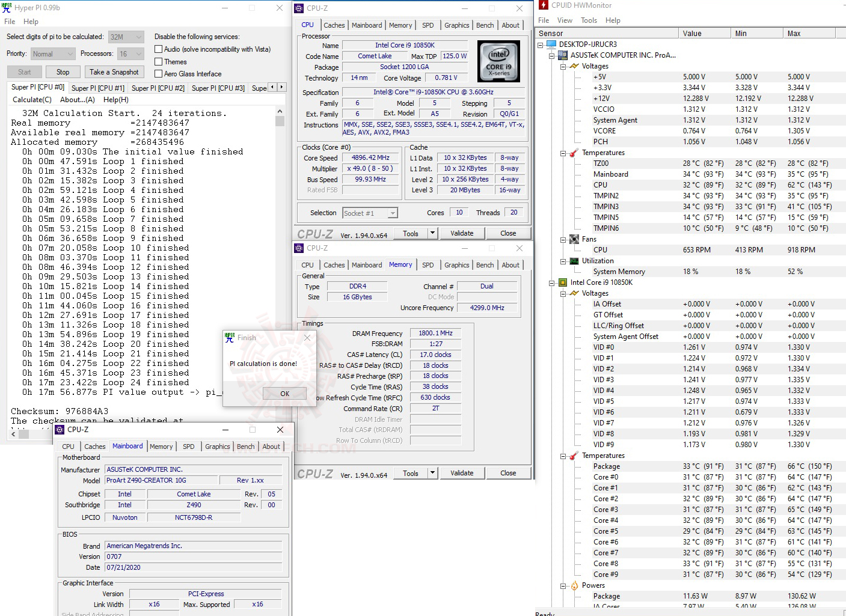846x616 pixels.
Task: Open the Socket #1 selection dropdown
Action: point(370,213)
